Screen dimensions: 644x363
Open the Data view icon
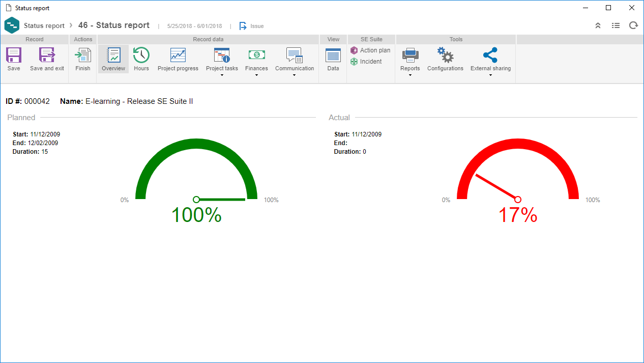pos(333,55)
